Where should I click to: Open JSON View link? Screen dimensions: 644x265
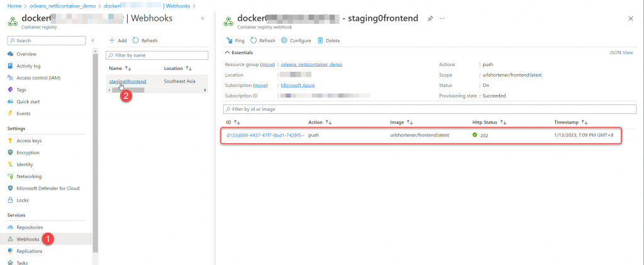[621, 53]
